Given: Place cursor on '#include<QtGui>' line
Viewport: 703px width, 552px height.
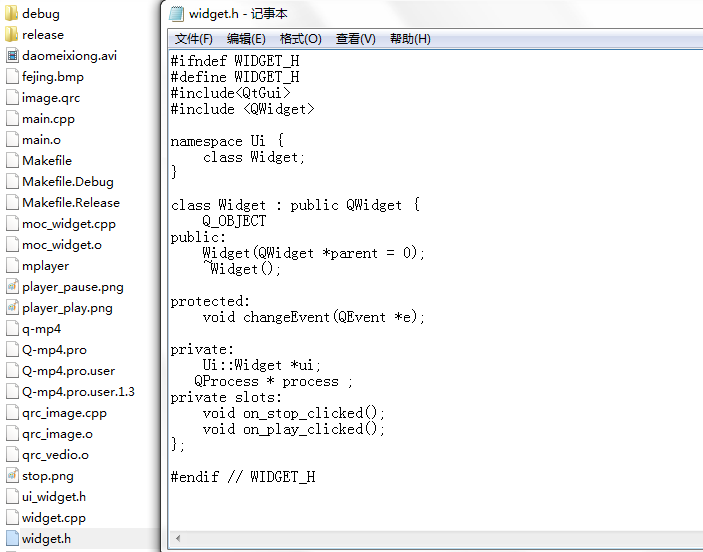Looking at the screenshot, I should click(x=230, y=93).
